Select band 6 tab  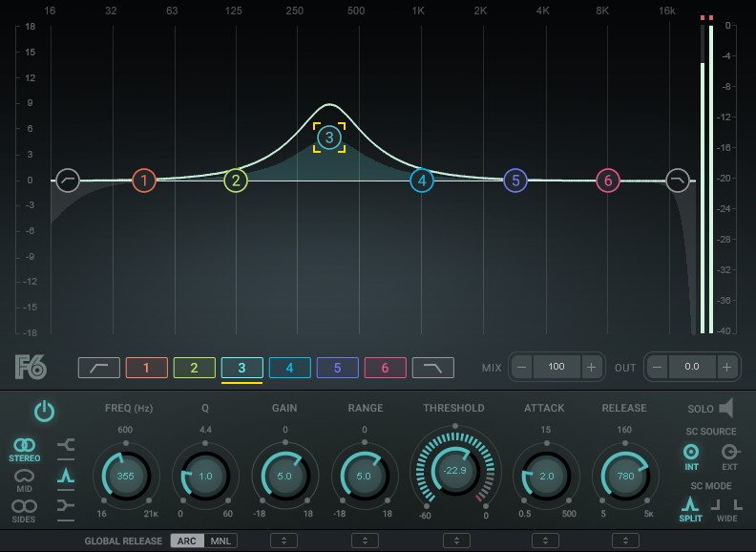click(x=385, y=368)
